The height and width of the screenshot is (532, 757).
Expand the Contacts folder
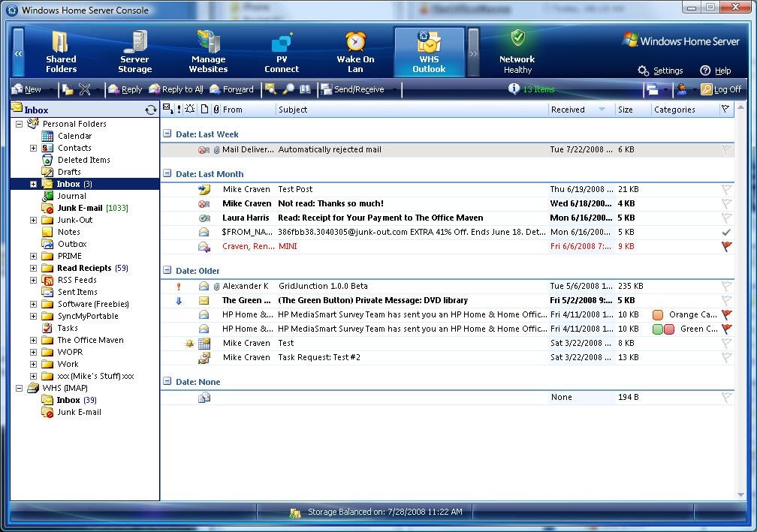pos(33,148)
